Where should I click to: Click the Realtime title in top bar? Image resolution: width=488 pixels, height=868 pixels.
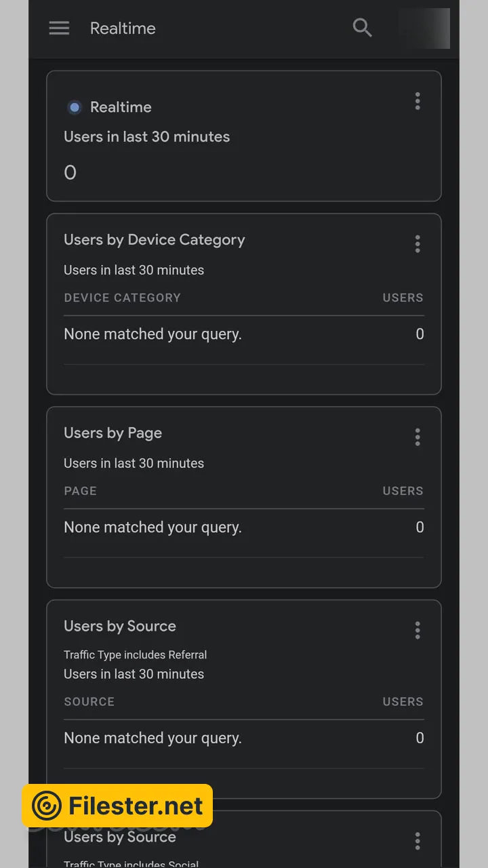point(123,28)
